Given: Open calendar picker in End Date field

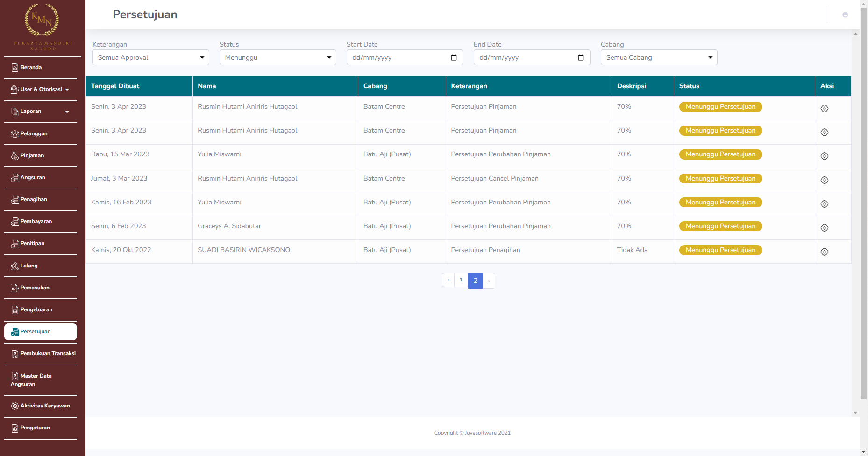Looking at the screenshot, I should (x=581, y=57).
